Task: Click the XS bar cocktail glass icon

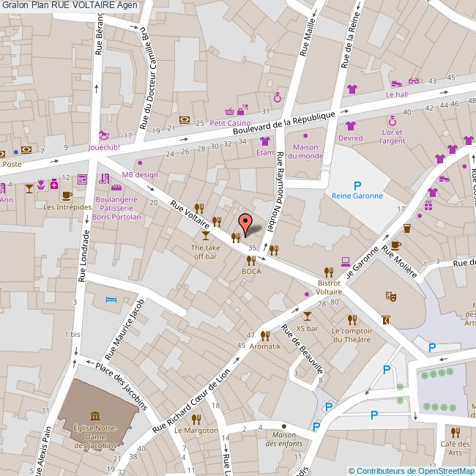Action: click(x=307, y=316)
